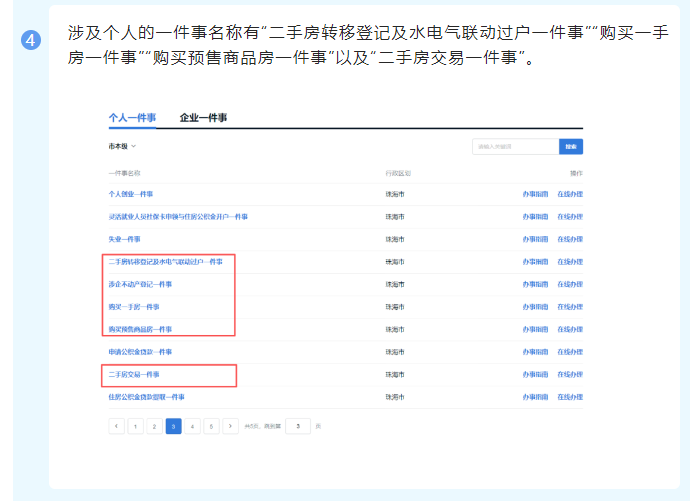Open the 申请公积金贷款一件事 link
The width and height of the screenshot is (697, 501).
click(x=140, y=352)
